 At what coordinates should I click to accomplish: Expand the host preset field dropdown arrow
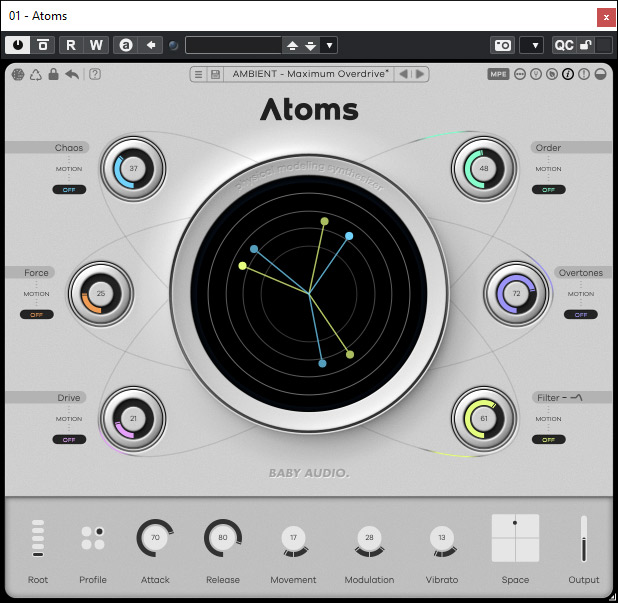coord(329,45)
